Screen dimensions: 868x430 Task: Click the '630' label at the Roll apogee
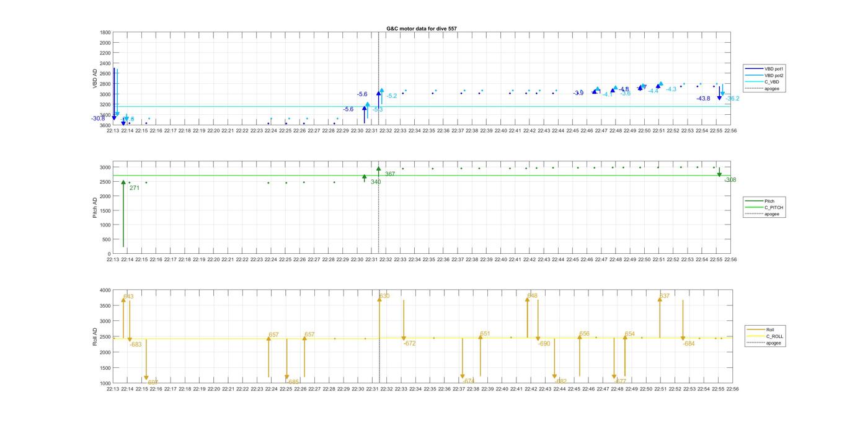(384, 296)
